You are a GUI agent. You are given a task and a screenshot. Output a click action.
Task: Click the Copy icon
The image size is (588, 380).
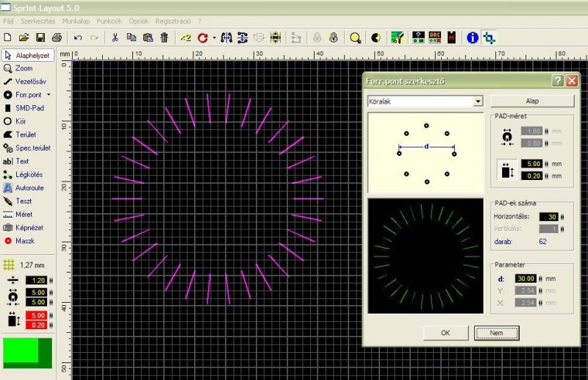pyautogui.click(x=132, y=37)
